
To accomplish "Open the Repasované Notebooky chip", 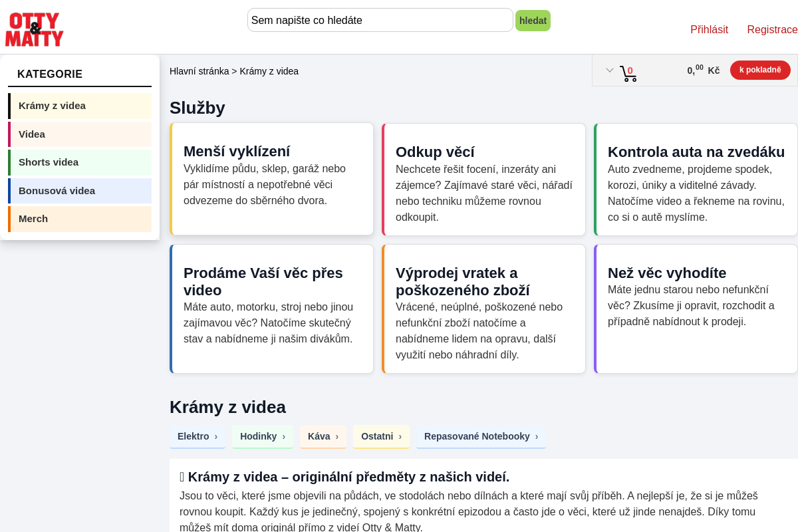I will point(481,437).
